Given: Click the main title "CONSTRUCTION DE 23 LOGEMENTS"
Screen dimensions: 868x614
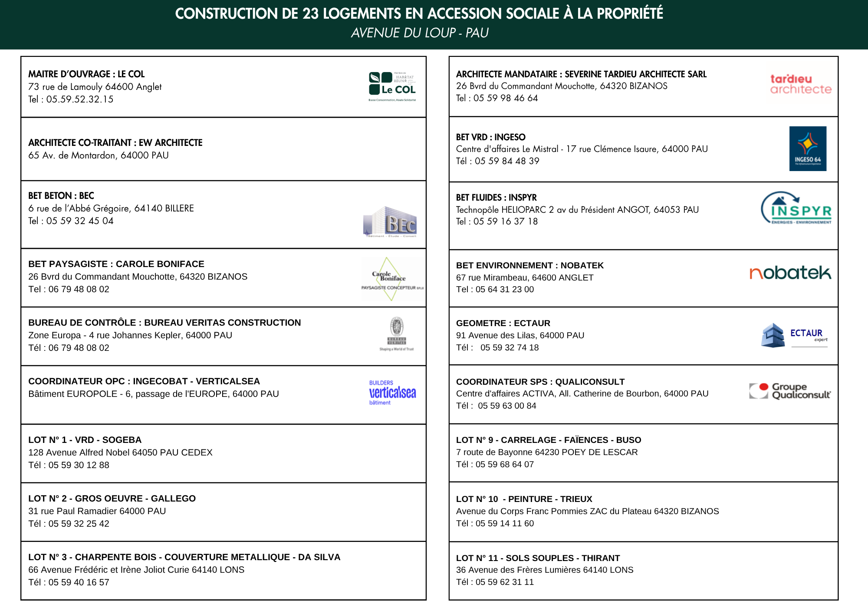Looking at the screenshot, I should tap(419, 14).
